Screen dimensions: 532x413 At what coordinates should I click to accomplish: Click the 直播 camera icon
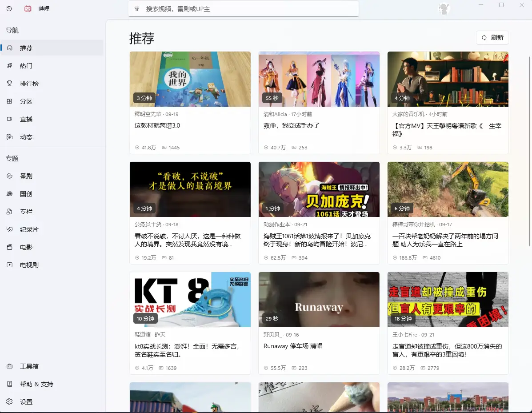[9, 119]
